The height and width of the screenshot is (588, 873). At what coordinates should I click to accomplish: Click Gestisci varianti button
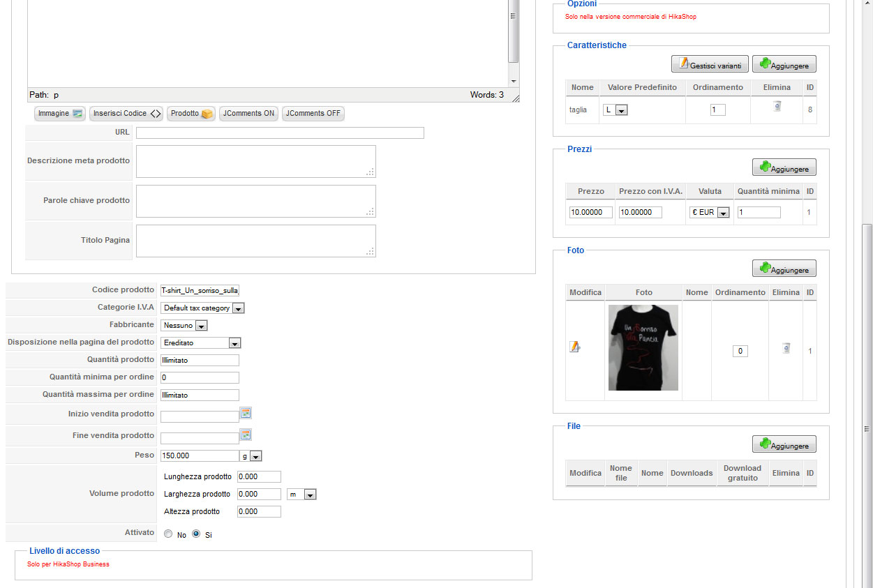tap(710, 64)
